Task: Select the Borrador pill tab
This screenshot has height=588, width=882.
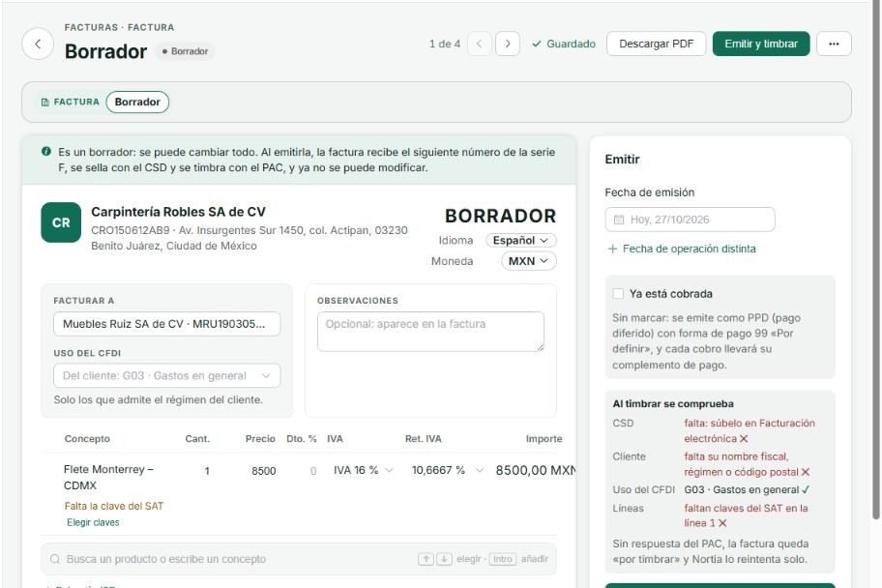Action: (137, 102)
